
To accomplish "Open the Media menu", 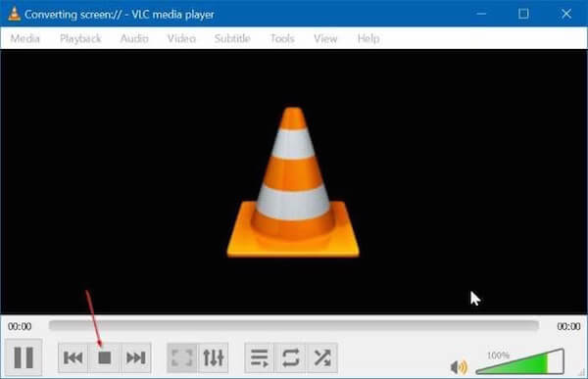I will pos(25,38).
